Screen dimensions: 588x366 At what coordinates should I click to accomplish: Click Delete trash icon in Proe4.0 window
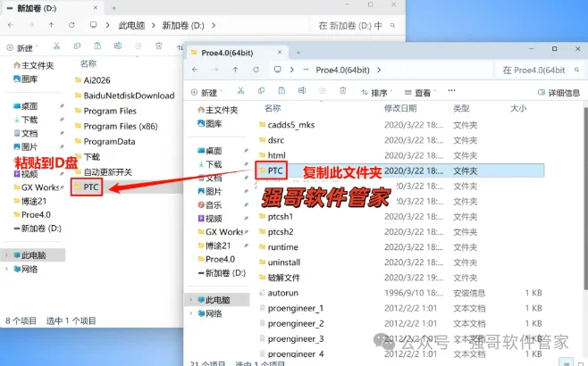[343, 91]
